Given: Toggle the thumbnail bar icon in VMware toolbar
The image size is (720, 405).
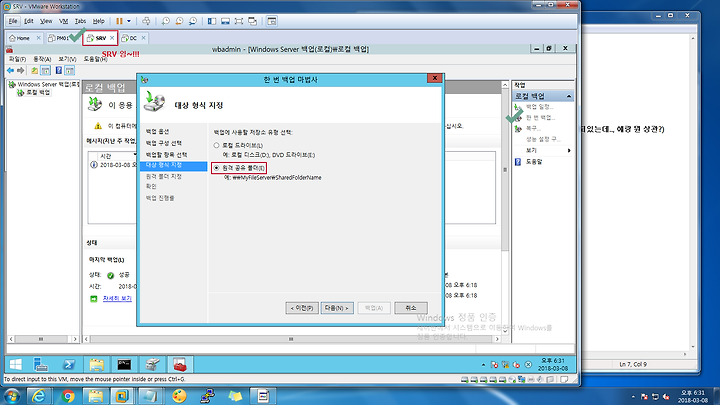Looking at the screenshot, I should [225, 21].
